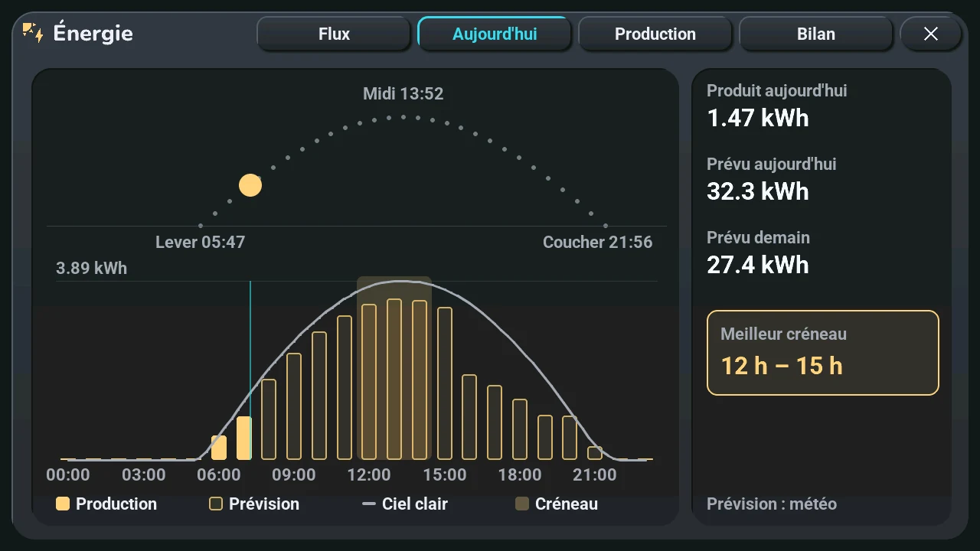Click the "Prévu demain" heading
Image resolution: width=980 pixels, height=551 pixels.
pos(758,237)
